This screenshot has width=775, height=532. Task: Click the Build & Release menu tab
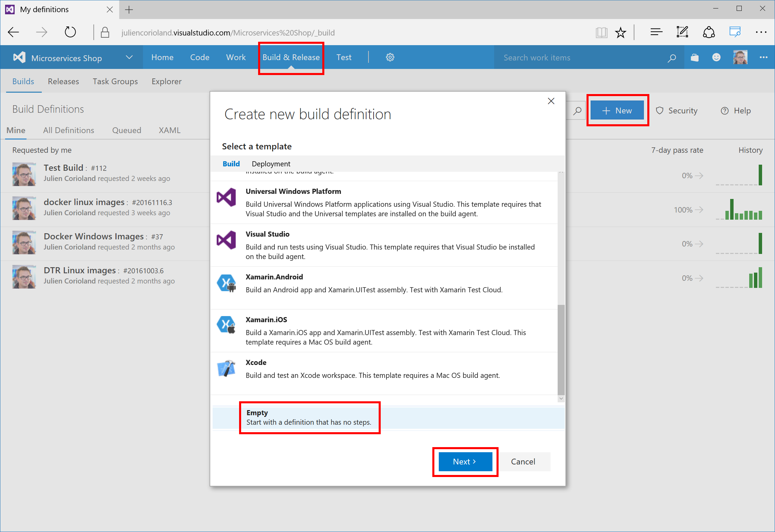click(292, 57)
